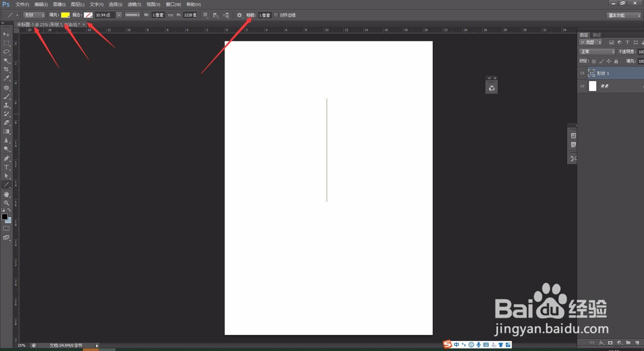Select the Zoom tool in toolbar
Viewport: 644px width, 351px height.
(6, 203)
